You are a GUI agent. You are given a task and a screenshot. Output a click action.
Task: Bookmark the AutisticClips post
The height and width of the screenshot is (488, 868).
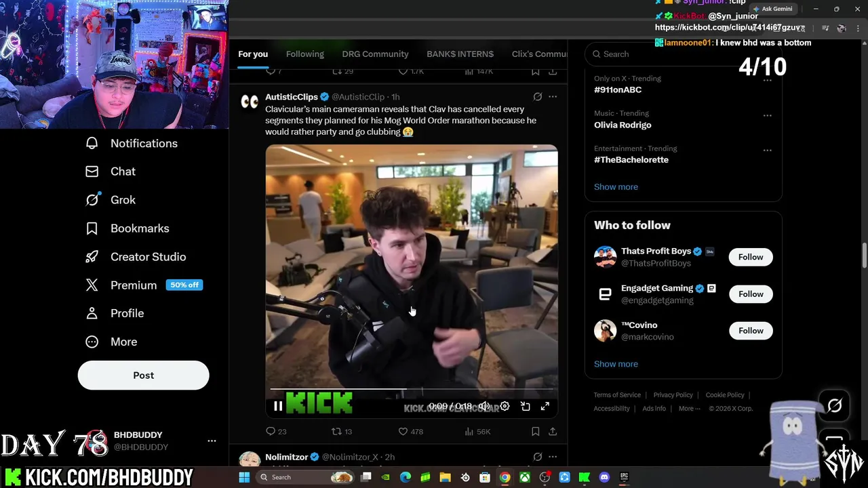pyautogui.click(x=535, y=431)
